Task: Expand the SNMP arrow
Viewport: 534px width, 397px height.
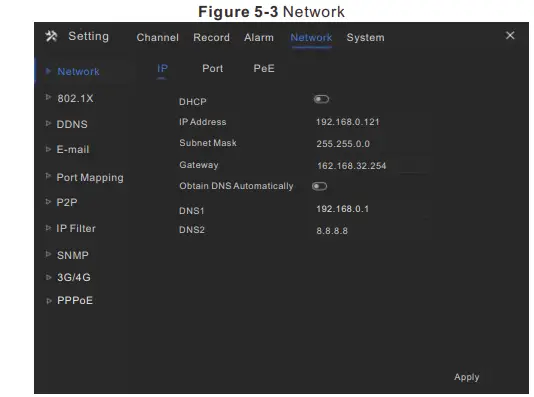Action: [48, 254]
